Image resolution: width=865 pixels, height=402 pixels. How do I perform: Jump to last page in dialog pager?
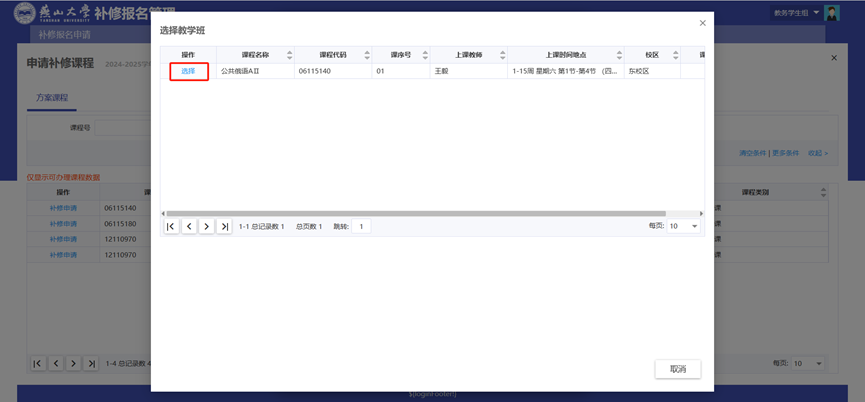[x=224, y=227]
